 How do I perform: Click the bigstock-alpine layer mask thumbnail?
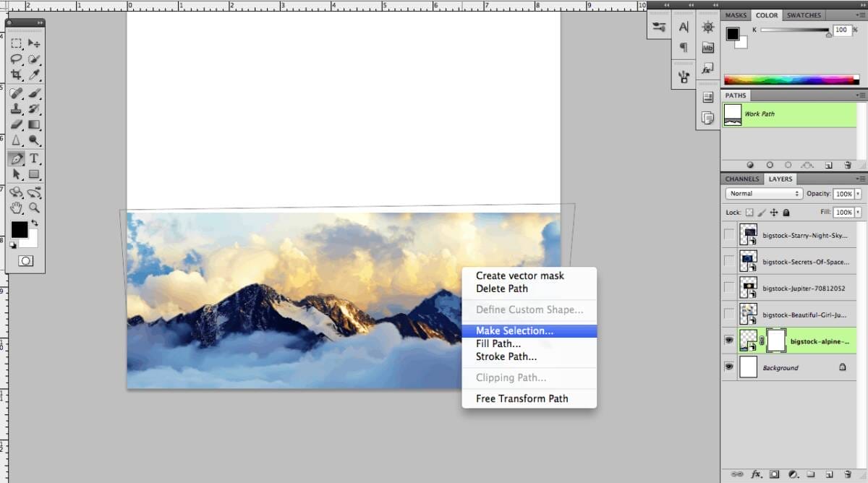(x=776, y=340)
